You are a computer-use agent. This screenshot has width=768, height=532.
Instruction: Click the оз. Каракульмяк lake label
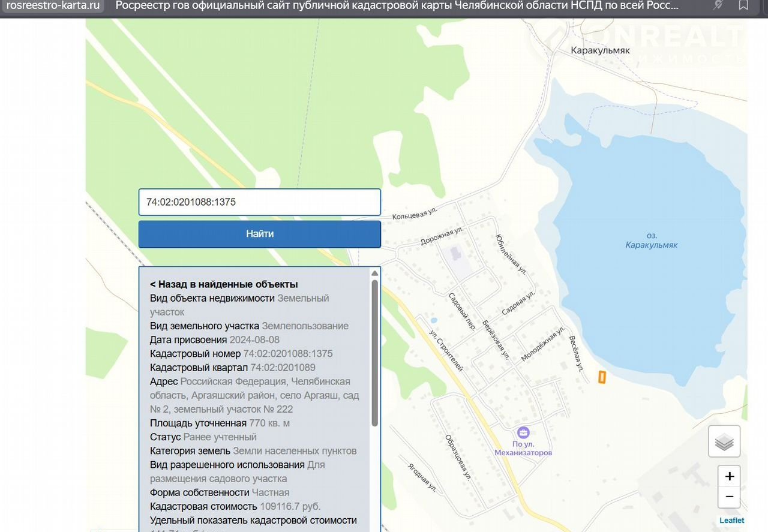coord(651,241)
